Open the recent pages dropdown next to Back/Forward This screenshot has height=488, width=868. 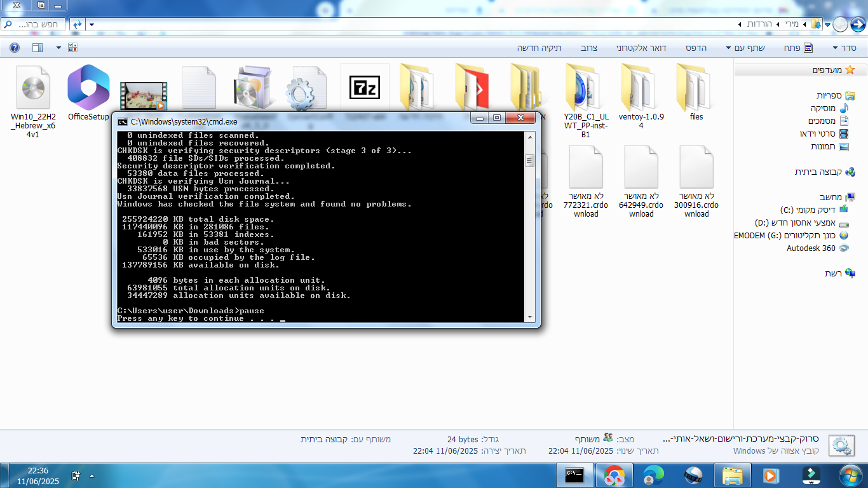828,24
